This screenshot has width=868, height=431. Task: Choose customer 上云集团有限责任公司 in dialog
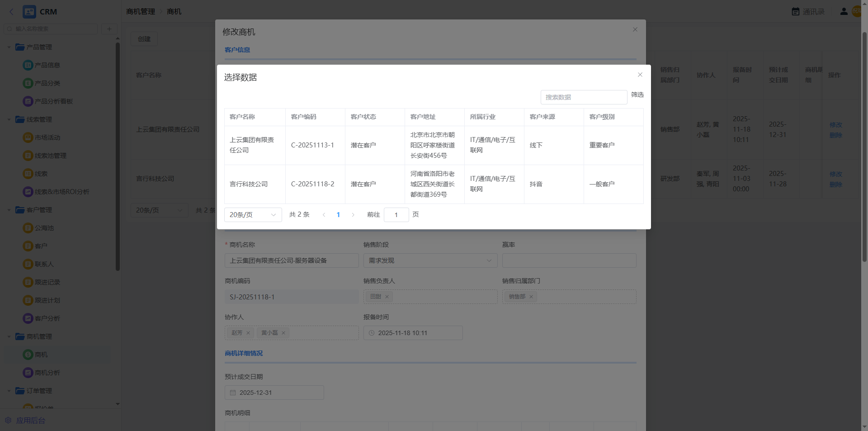(x=252, y=145)
